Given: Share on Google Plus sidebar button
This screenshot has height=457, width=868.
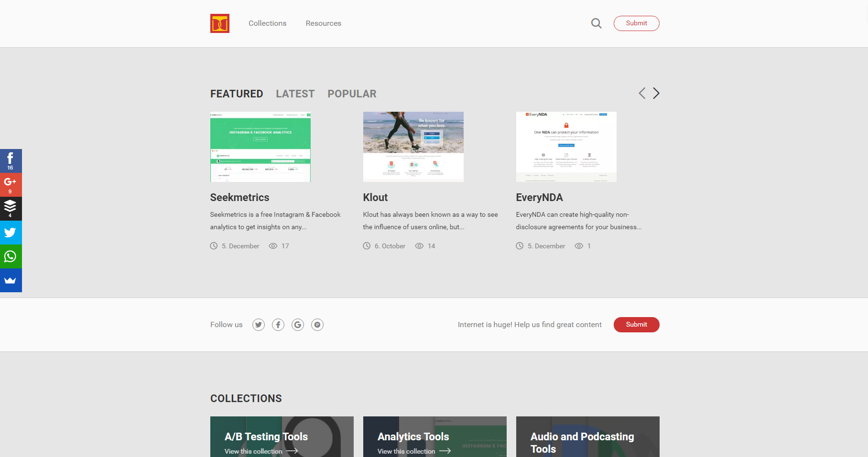Looking at the screenshot, I should coord(11,185).
